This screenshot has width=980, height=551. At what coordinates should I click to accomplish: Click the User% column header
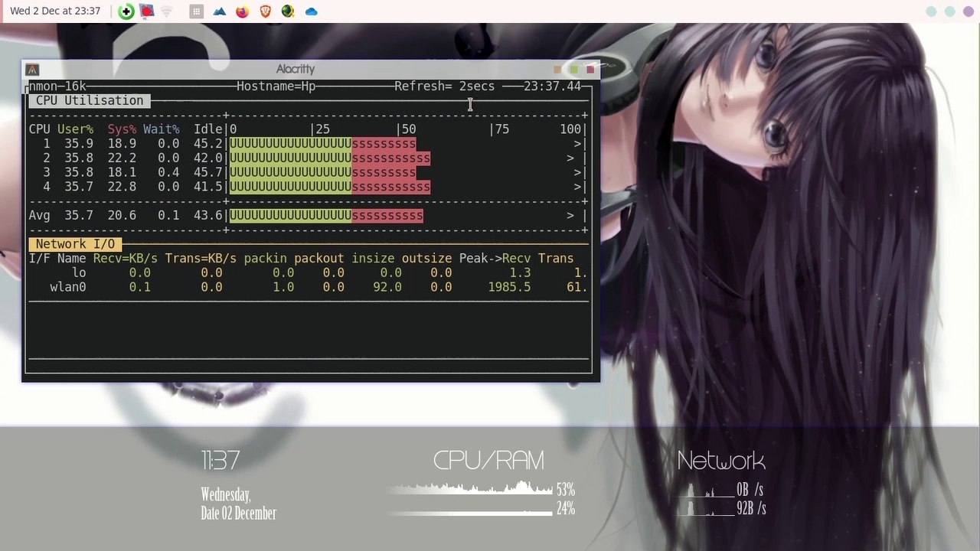pos(75,129)
